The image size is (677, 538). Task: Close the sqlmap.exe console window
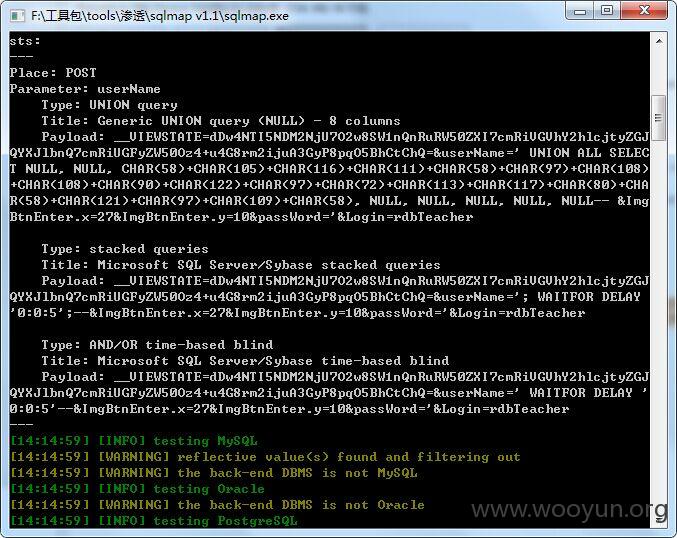tap(645, 10)
